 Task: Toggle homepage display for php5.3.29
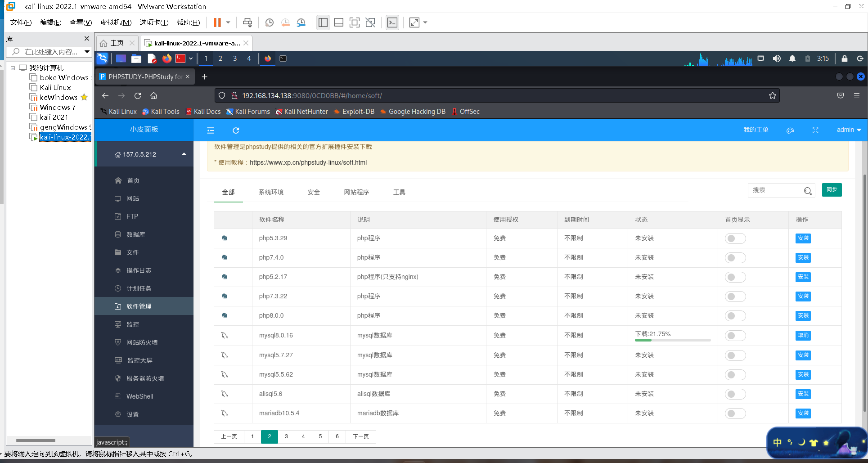735,238
